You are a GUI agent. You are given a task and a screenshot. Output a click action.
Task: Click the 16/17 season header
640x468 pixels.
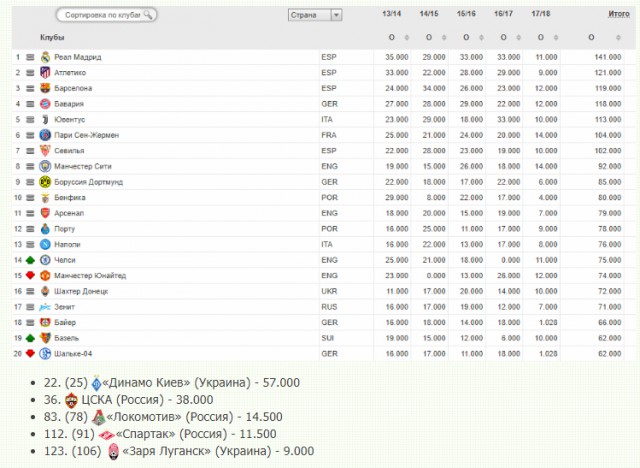click(x=503, y=13)
